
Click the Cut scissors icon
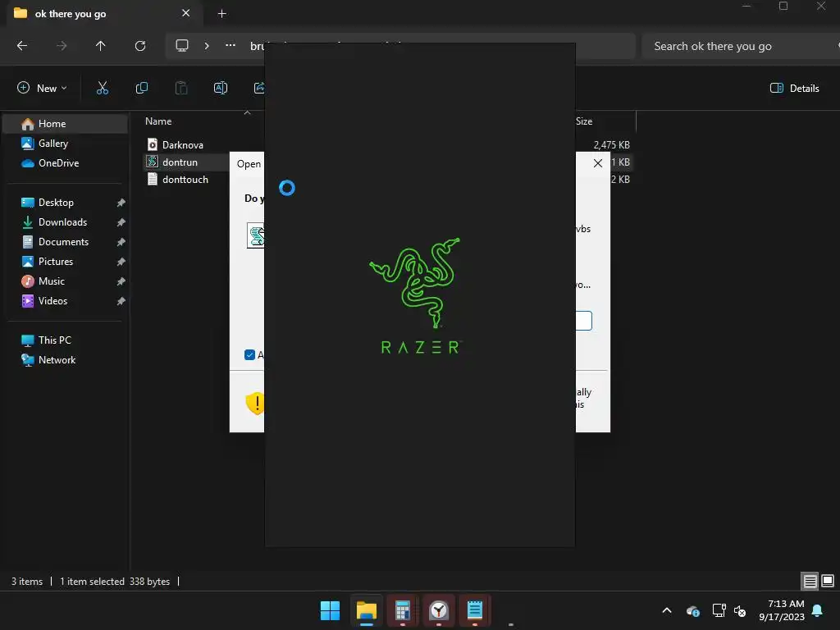103,88
